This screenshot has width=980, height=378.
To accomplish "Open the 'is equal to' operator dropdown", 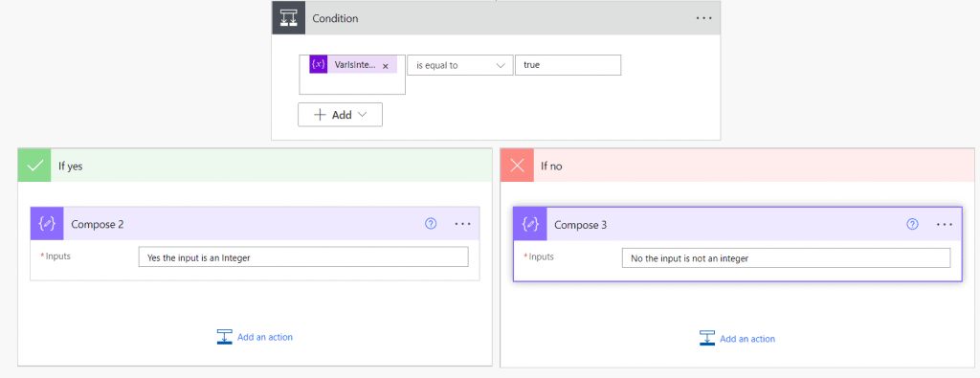I will point(460,65).
